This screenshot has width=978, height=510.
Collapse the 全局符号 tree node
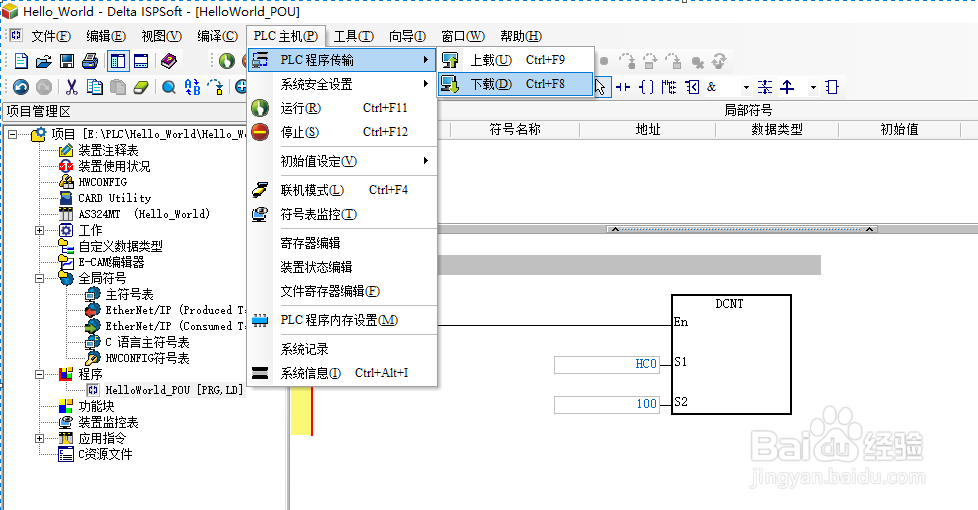tap(39, 278)
